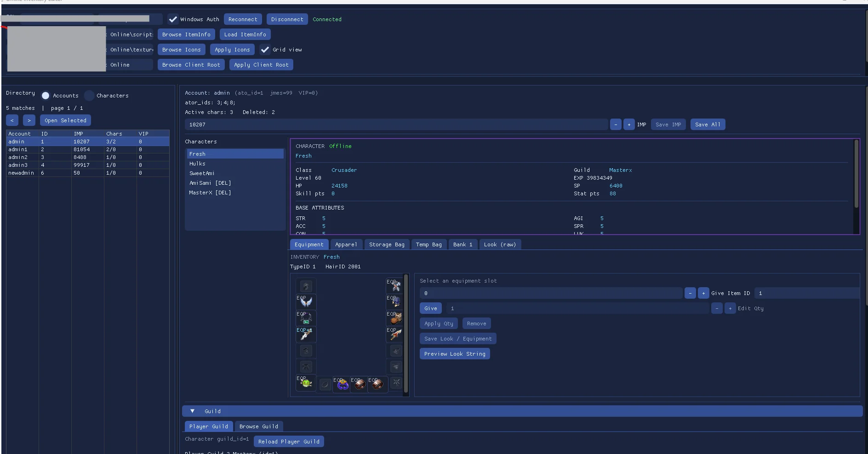Viewport: 868px width, 454px height.
Task: Select the equipped green-gem necklace slot
Action: coord(306,318)
